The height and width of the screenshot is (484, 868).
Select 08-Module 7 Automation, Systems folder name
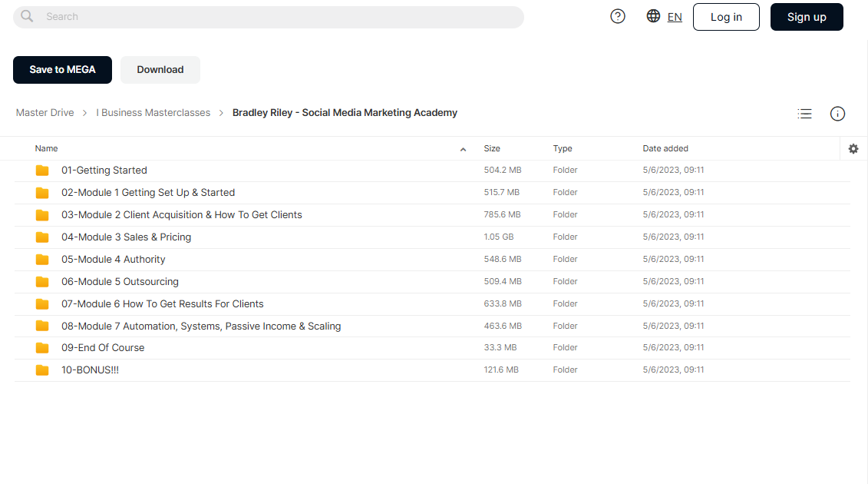pyautogui.click(x=201, y=326)
